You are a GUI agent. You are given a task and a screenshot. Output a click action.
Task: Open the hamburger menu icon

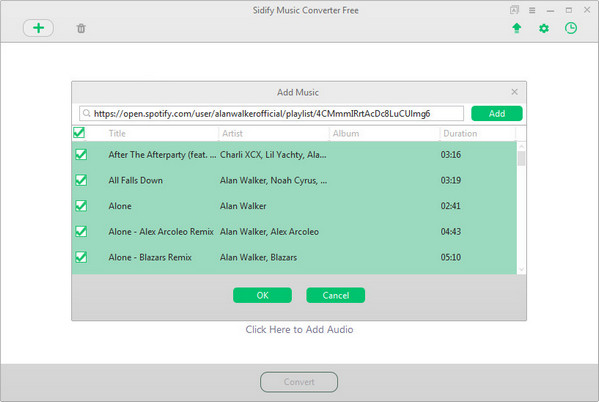(532, 10)
